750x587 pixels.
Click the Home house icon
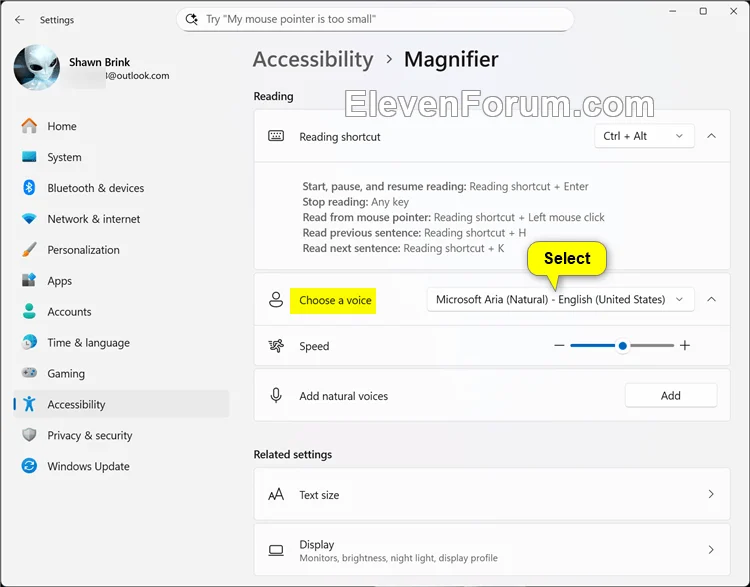(x=29, y=126)
